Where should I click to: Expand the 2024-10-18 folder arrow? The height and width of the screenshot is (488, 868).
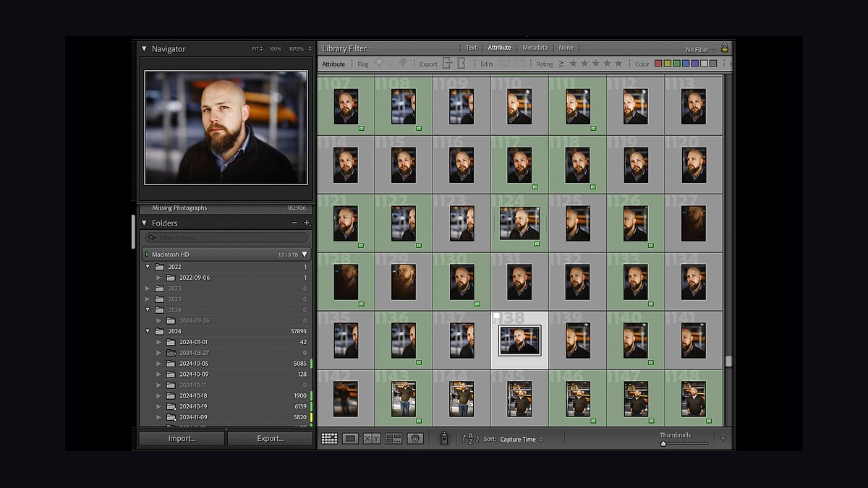pos(159,395)
